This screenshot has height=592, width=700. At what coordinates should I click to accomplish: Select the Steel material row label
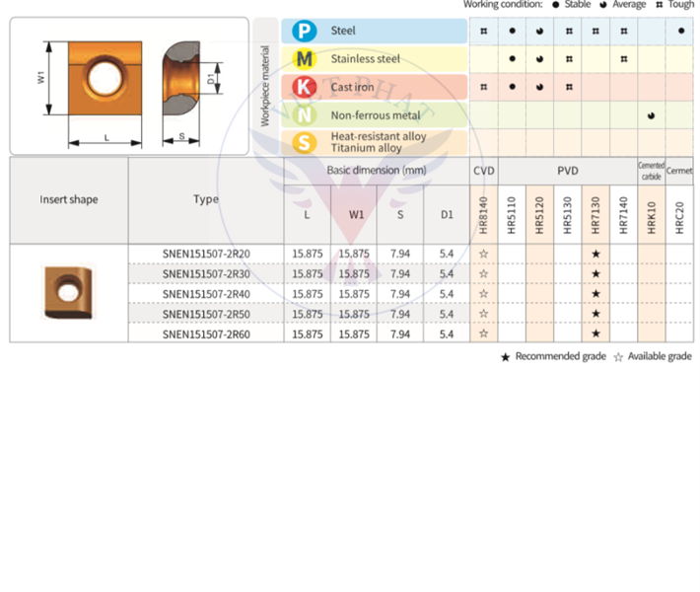343,31
